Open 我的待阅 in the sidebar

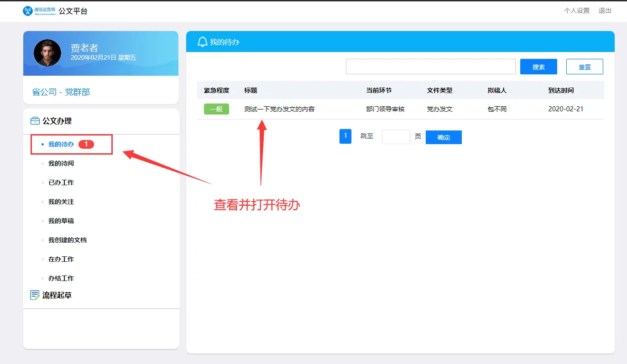pos(61,163)
